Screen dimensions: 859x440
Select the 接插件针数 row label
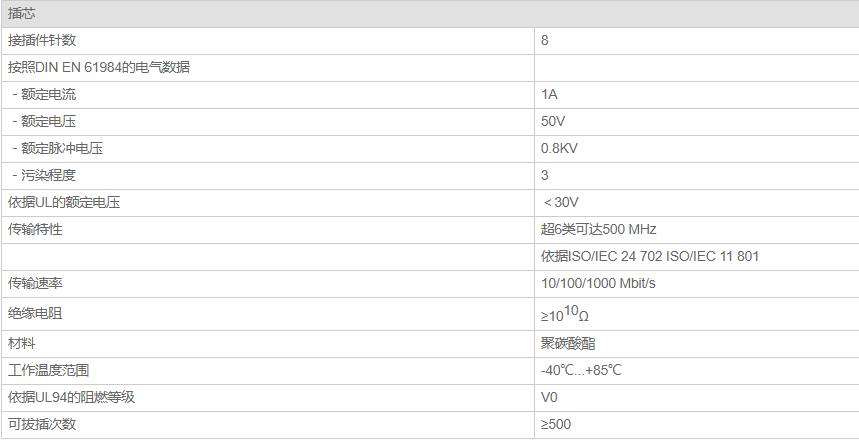tap(41, 41)
